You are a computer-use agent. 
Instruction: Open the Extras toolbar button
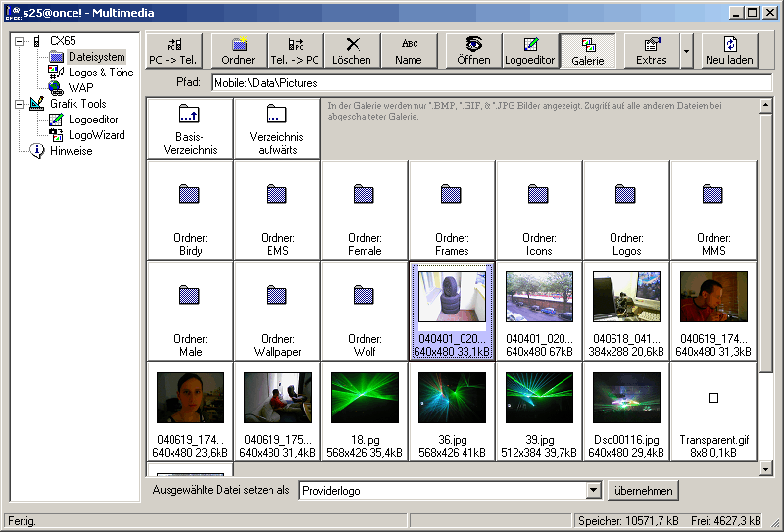coord(652,51)
